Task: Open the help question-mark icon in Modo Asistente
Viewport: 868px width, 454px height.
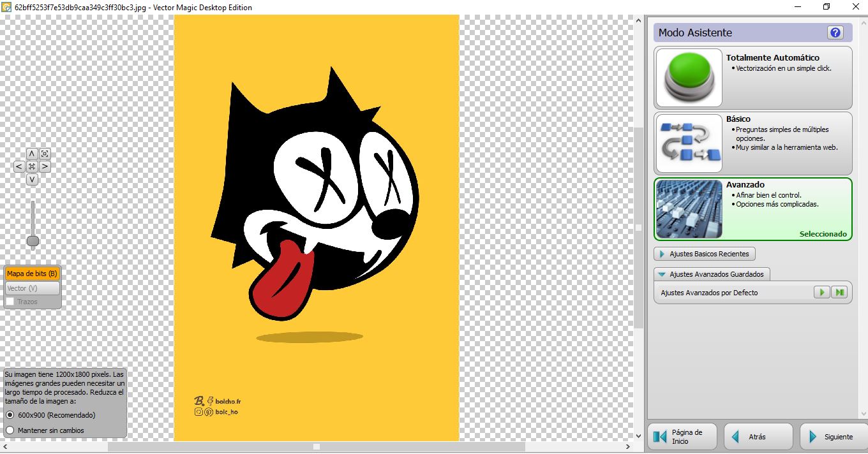Action: pyautogui.click(x=835, y=33)
